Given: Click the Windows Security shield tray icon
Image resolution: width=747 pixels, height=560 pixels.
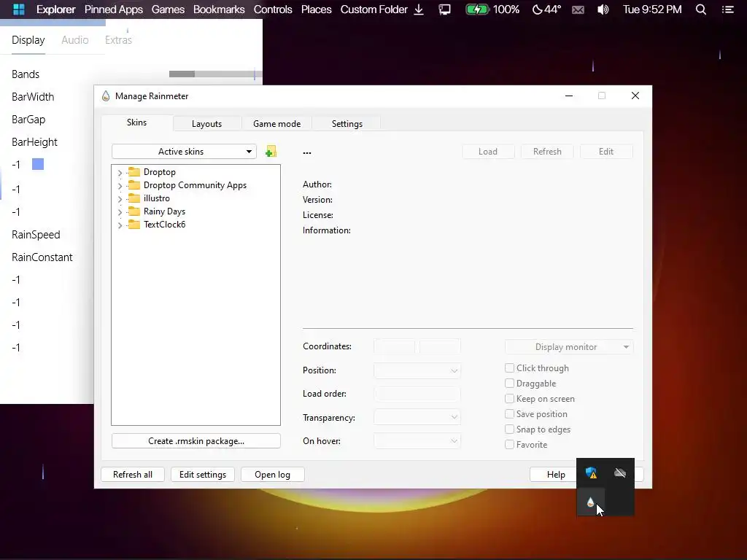Looking at the screenshot, I should pyautogui.click(x=591, y=472).
